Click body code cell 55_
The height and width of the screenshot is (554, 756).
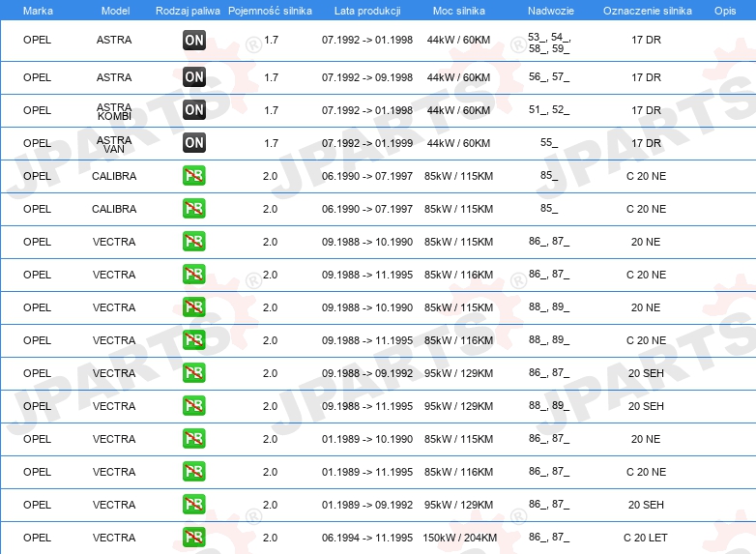click(549, 142)
